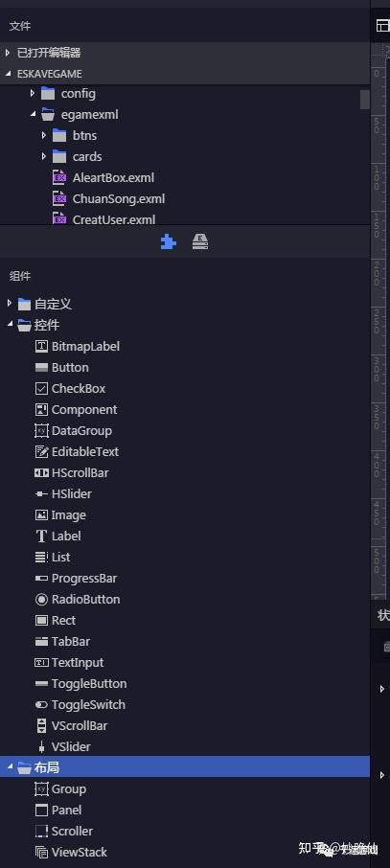
Task: Collapse the egamexml folder
Action: pyautogui.click(x=33, y=114)
